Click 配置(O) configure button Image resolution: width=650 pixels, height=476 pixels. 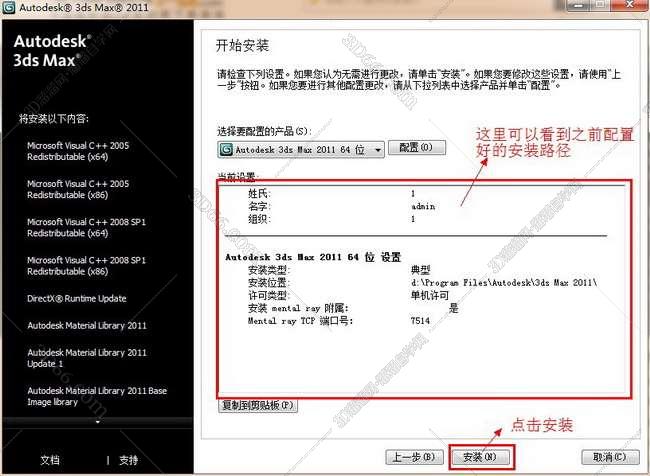[x=416, y=148]
